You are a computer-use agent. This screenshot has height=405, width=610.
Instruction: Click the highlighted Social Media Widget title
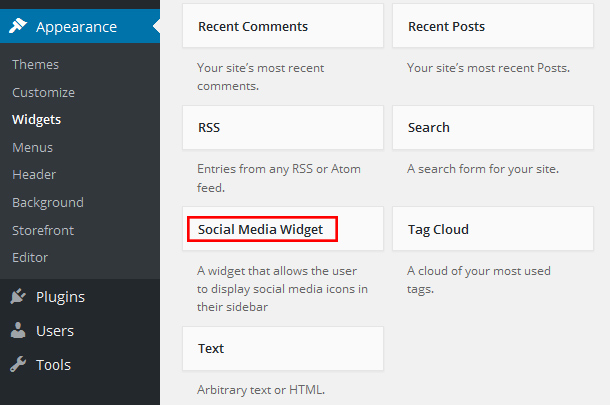point(261,230)
